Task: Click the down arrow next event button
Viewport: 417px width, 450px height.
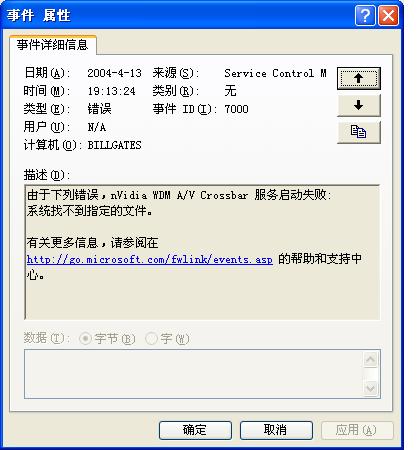Action: point(358,105)
